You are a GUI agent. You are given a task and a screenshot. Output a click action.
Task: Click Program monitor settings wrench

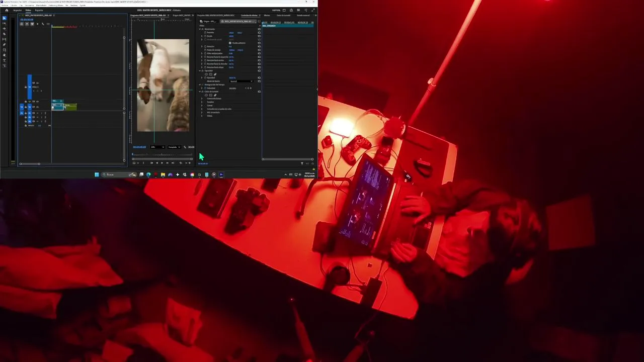click(185, 147)
